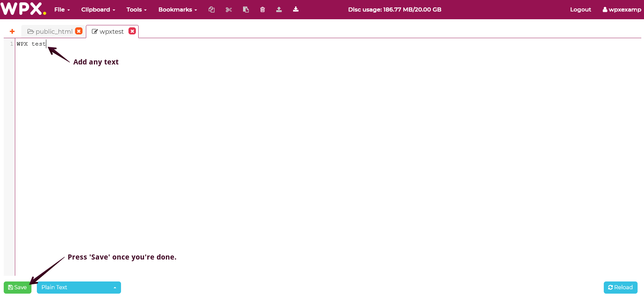Open the Plain Text syntax selector
Screen dimensions: 644x297
(78, 287)
